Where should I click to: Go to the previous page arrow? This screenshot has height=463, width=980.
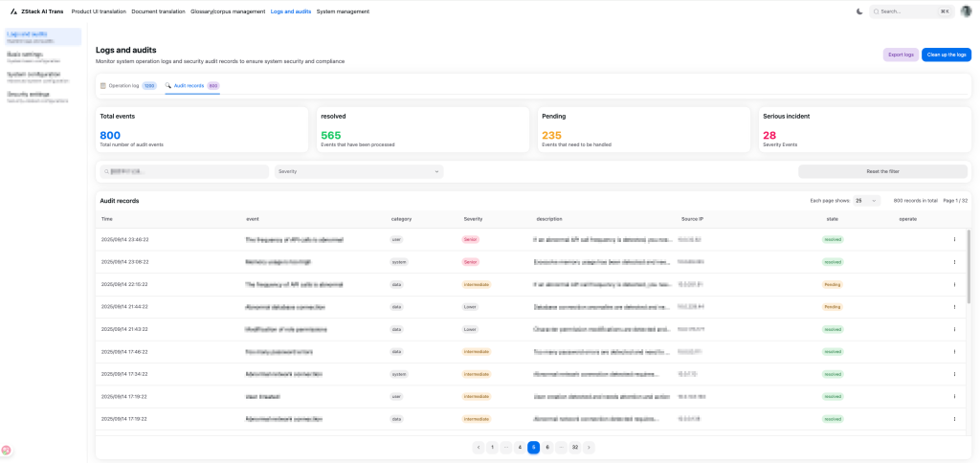pyautogui.click(x=478, y=447)
